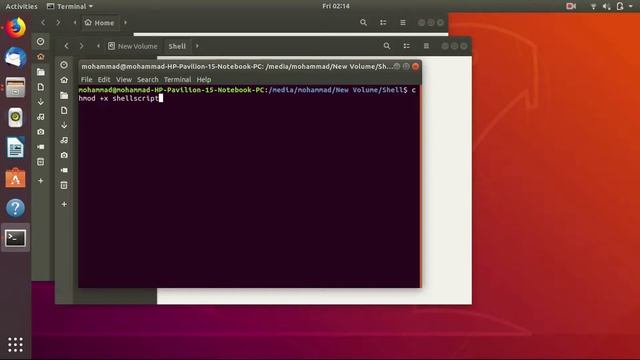The width and height of the screenshot is (640, 360).
Task: Open the hamburger menu in Shell Files window
Action: pyautogui.click(x=426, y=46)
